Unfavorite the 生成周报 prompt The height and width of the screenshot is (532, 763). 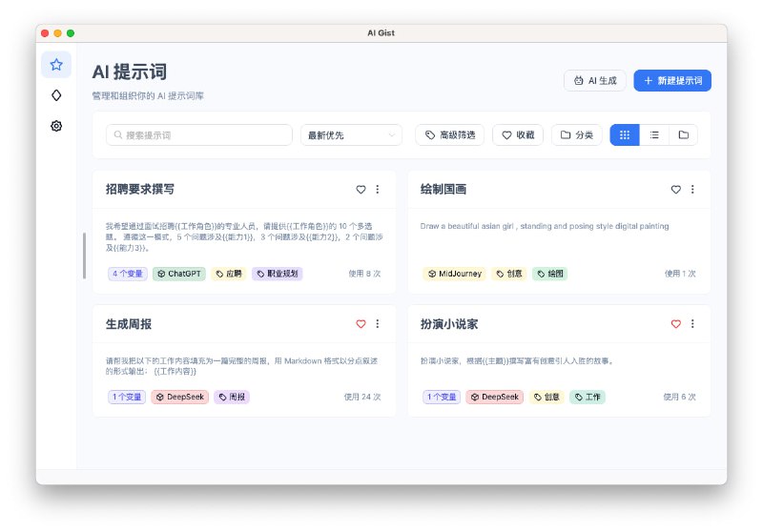click(x=361, y=324)
